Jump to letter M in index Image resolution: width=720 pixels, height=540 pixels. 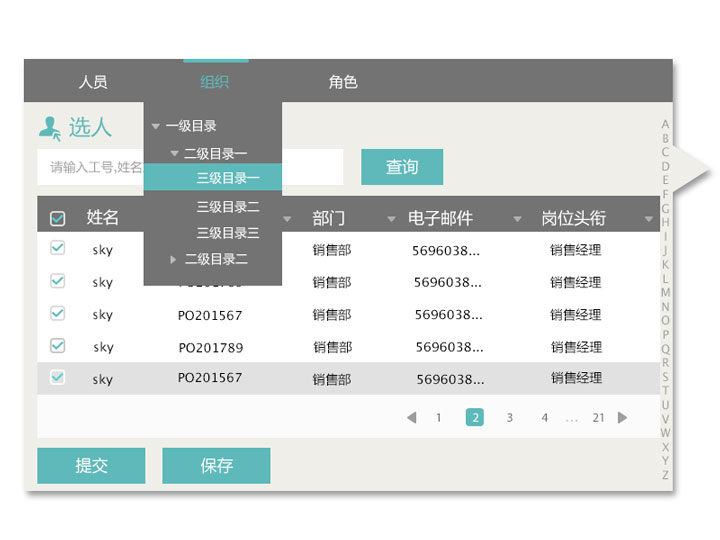pyautogui.click(x=665, y=292)
